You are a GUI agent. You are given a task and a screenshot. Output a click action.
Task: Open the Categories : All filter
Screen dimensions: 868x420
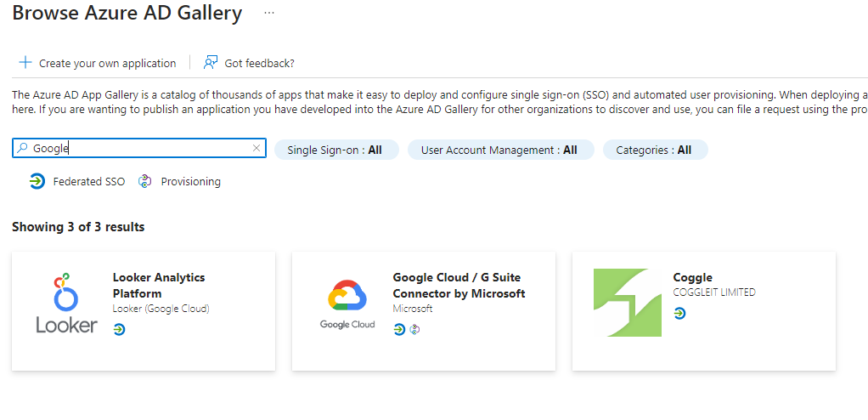click(656, 150)
